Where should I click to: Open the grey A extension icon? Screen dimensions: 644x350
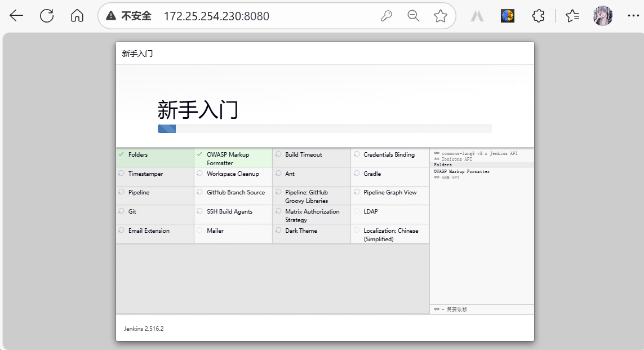pos(477,16)
